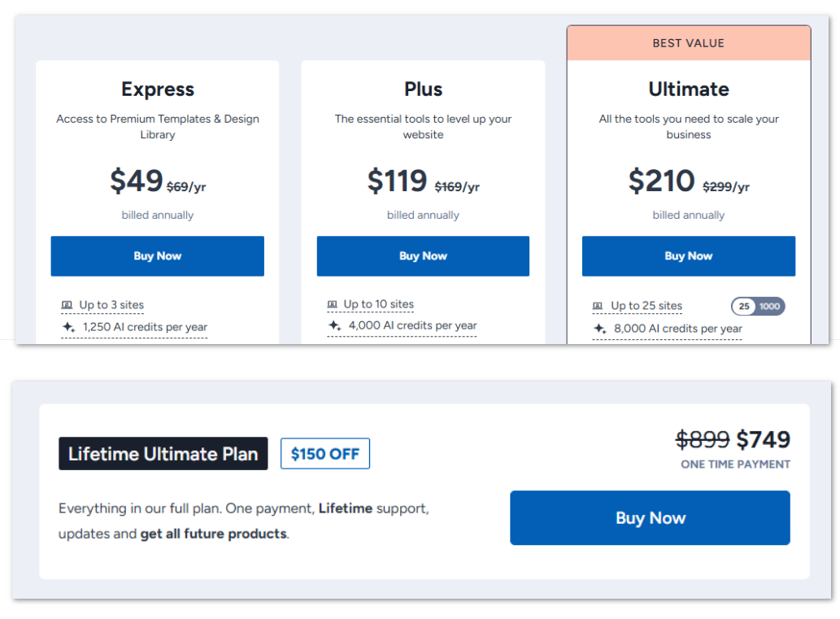The image size is (840, 619).
Task: Click Buy Now on the Express plan
Action: [x=157, y=255]
